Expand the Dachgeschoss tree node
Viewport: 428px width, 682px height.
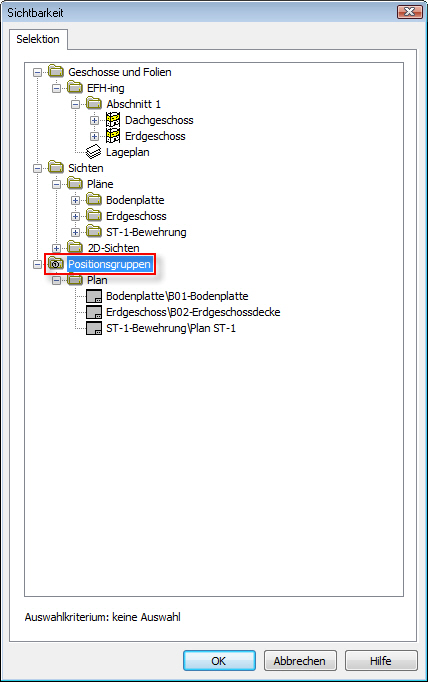point(94,120)
